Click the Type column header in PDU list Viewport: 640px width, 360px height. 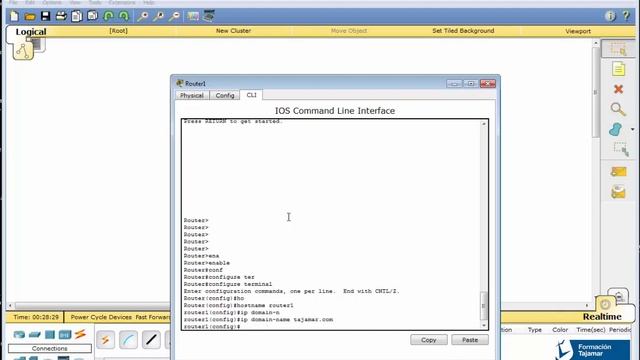[535, 330]
